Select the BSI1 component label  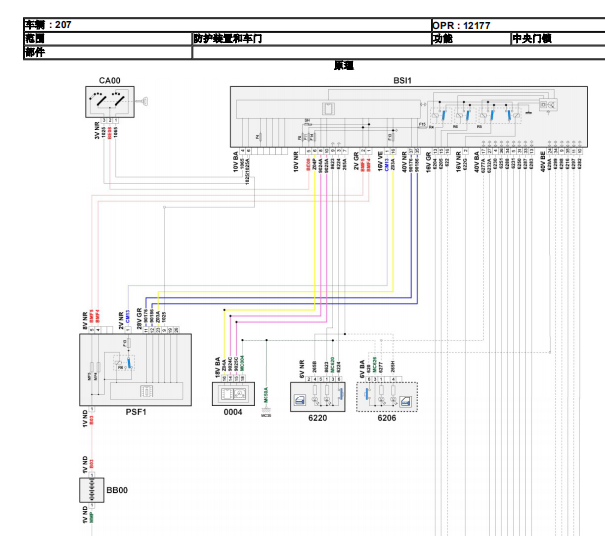click(x=402, y=80)
